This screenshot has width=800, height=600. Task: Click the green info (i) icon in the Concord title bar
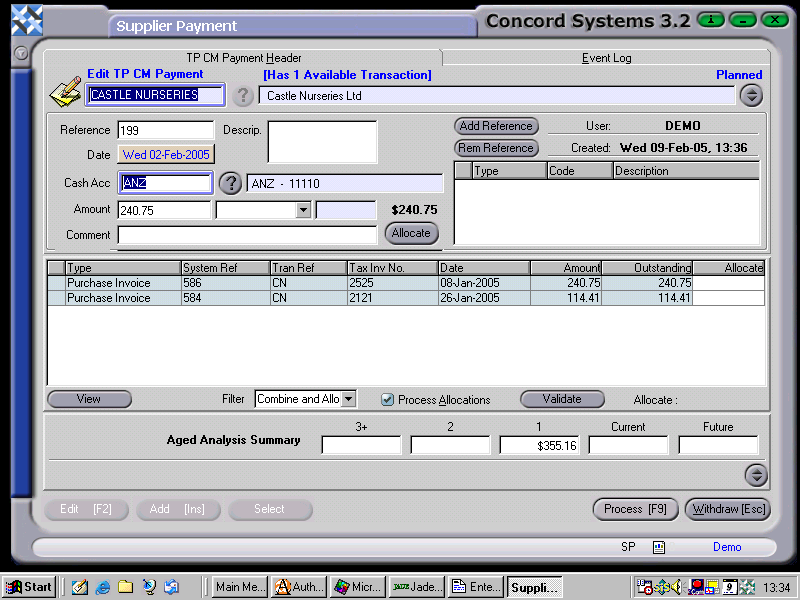[x=710, y=19]
